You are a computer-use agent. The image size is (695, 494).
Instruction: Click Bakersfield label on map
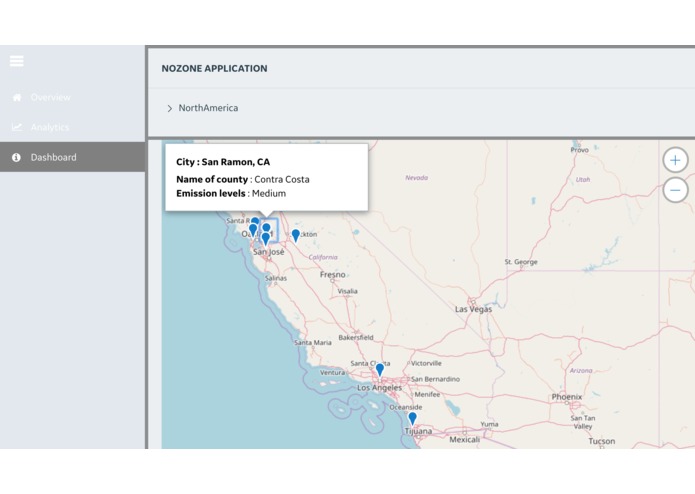[x=356, y=338]
